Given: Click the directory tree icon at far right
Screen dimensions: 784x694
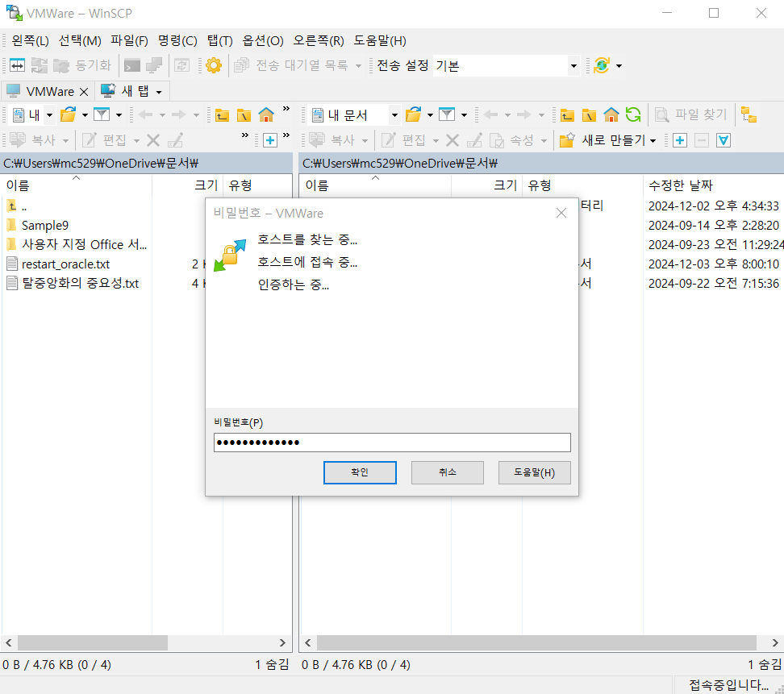Looking at the screenshot, I should point(749,115).
